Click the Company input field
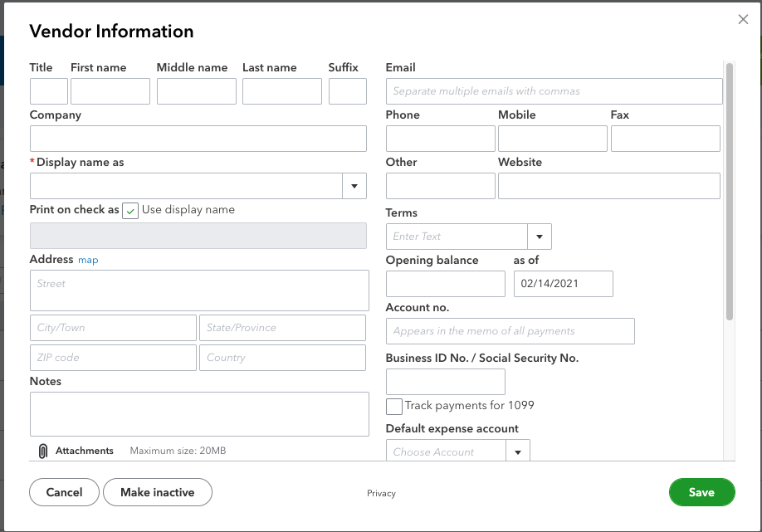 tap(198, 139)
